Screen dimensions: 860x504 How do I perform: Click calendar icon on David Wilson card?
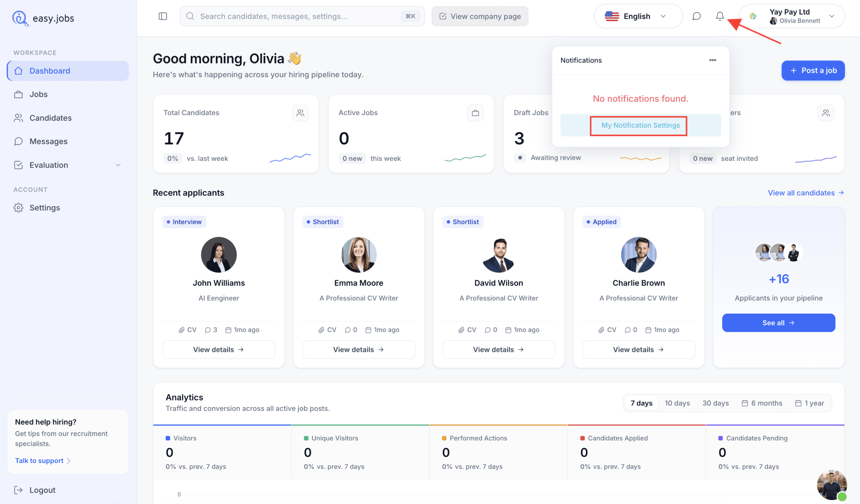pos(508,330)
